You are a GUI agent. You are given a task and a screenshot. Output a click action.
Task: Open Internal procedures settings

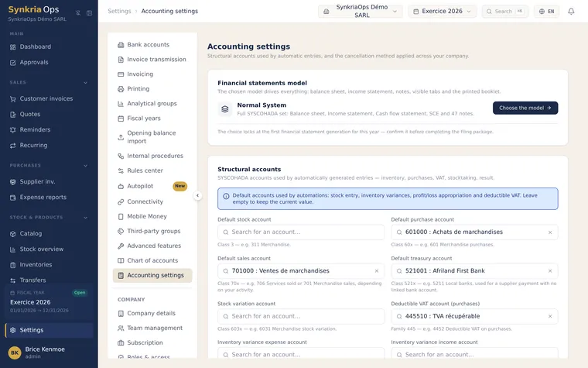click(x=152, y=156)
